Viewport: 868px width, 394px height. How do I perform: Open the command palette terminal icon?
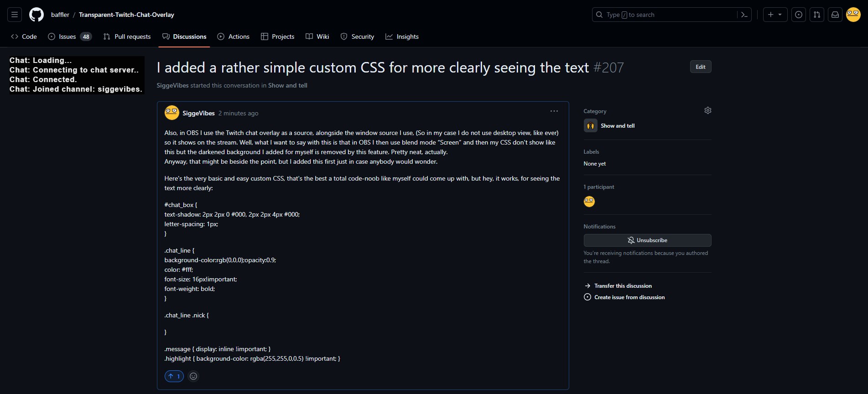click(744, 14)
